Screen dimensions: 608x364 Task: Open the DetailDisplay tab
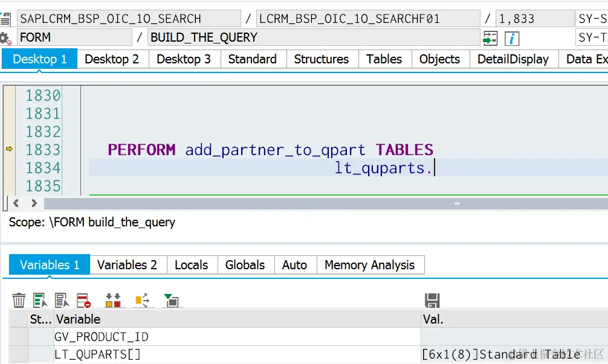[x=513, y=59]
